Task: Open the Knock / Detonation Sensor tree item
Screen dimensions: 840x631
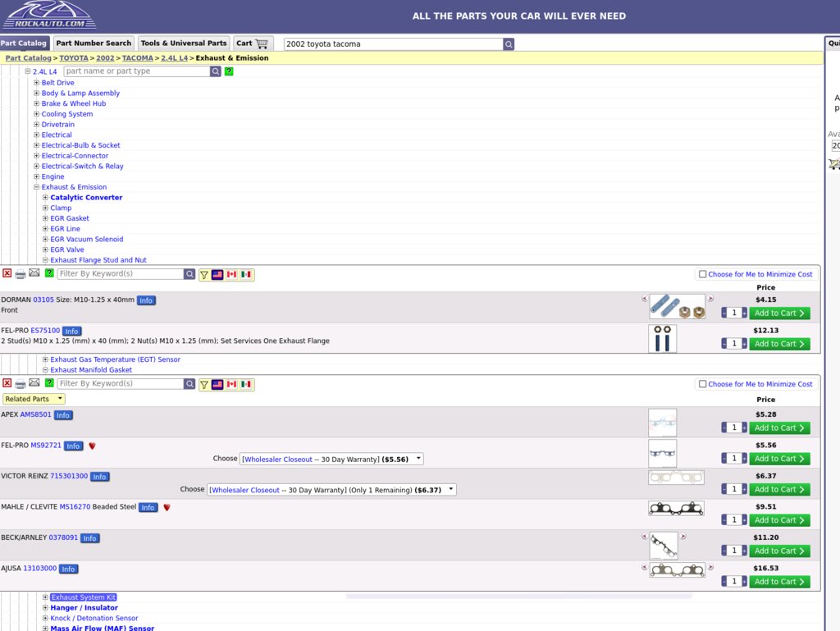Action: tap(94, 618)
